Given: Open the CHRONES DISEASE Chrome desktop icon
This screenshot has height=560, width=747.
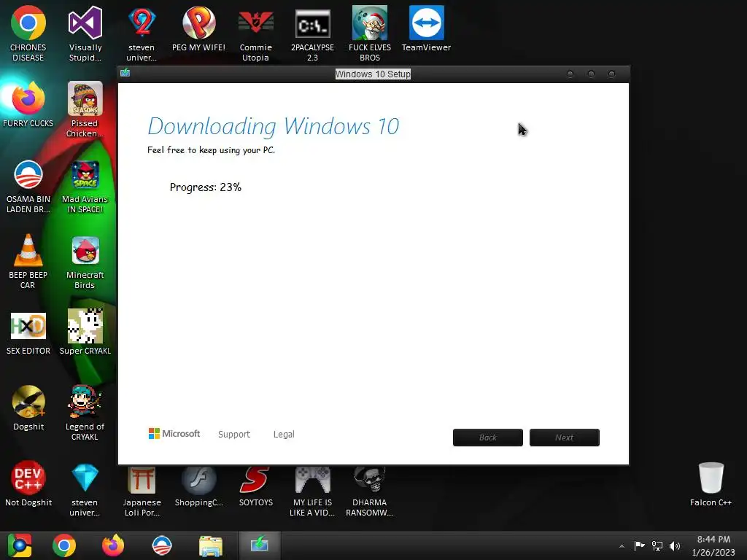Looking at the screenshot, I should (x=28, y=23).
